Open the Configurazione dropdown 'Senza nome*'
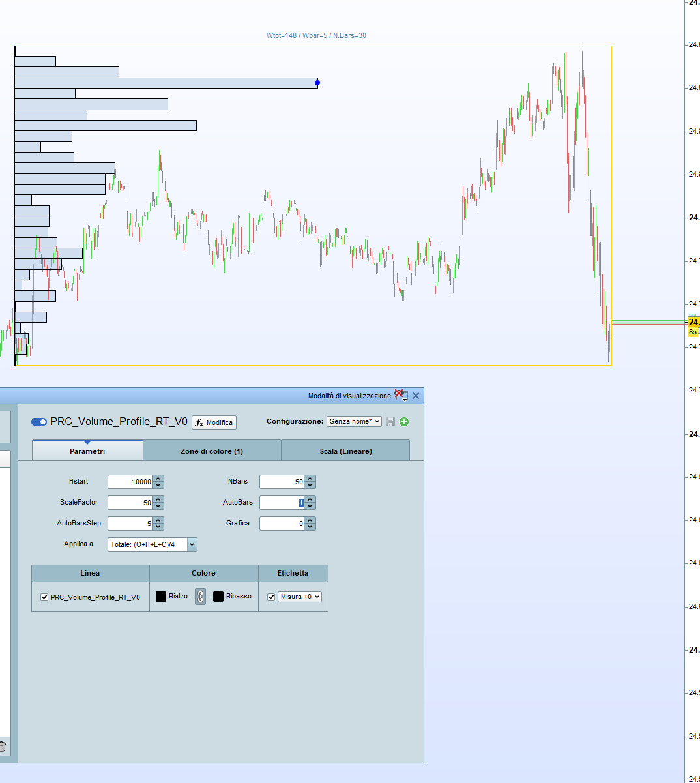The height and width of the screenshot is (783, 700). tap(354, 421)
